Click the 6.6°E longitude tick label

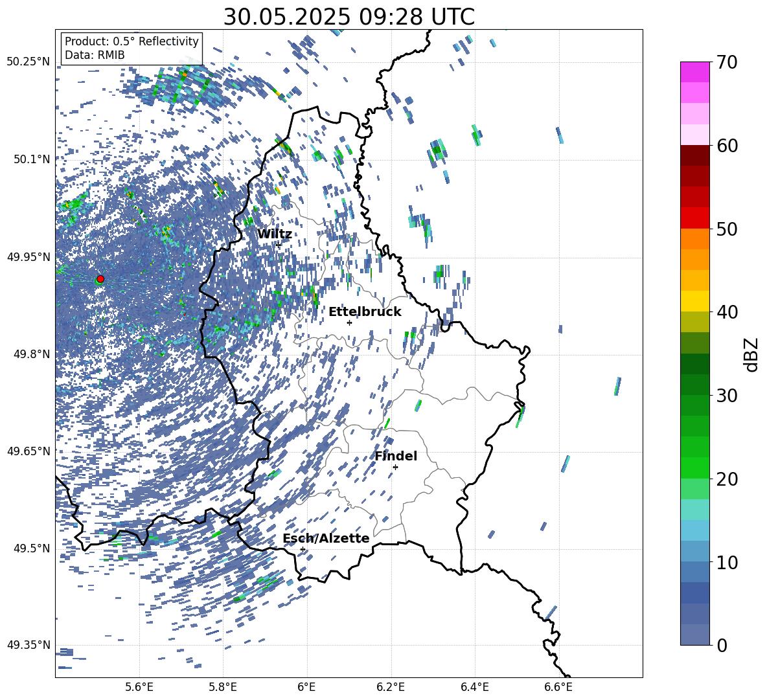pyautogui.click(x=558, y=687)
